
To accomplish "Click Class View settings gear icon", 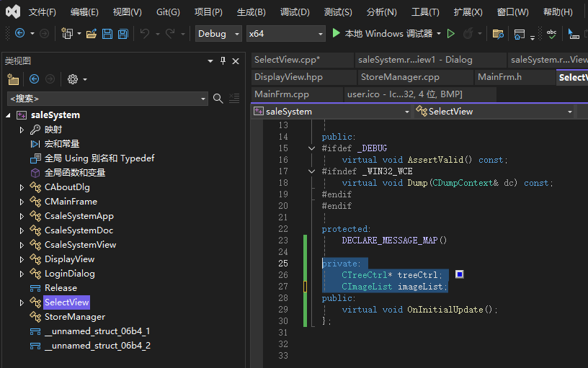I will 72,79.
